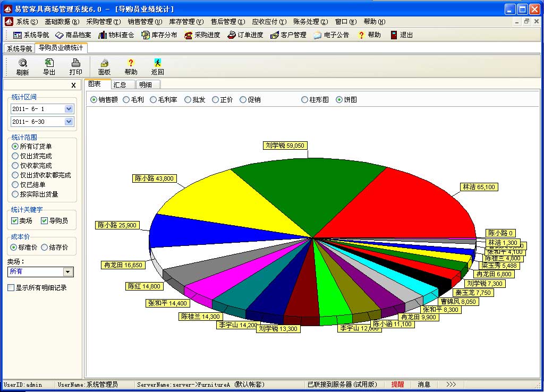This screenshot has width=544, height=392.
Task: Click the 刷新 refresh icon
Action: (x=22, y=63)
